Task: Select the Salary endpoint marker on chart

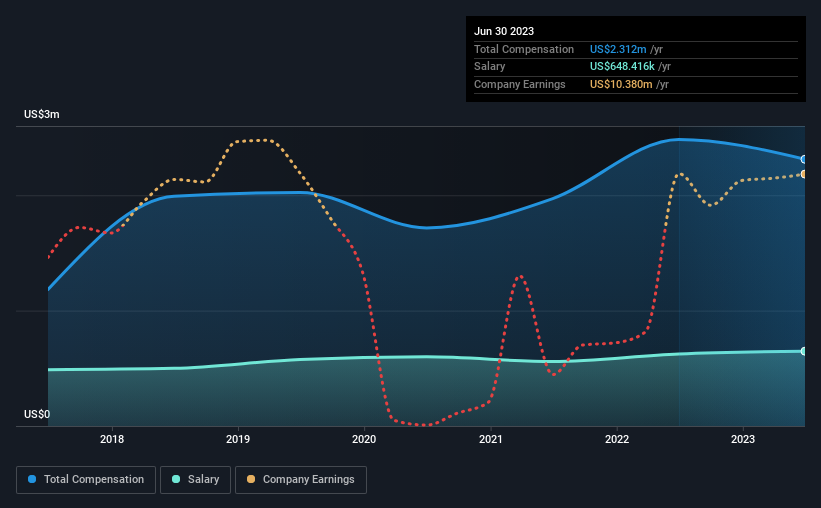Action: (804, 351)
